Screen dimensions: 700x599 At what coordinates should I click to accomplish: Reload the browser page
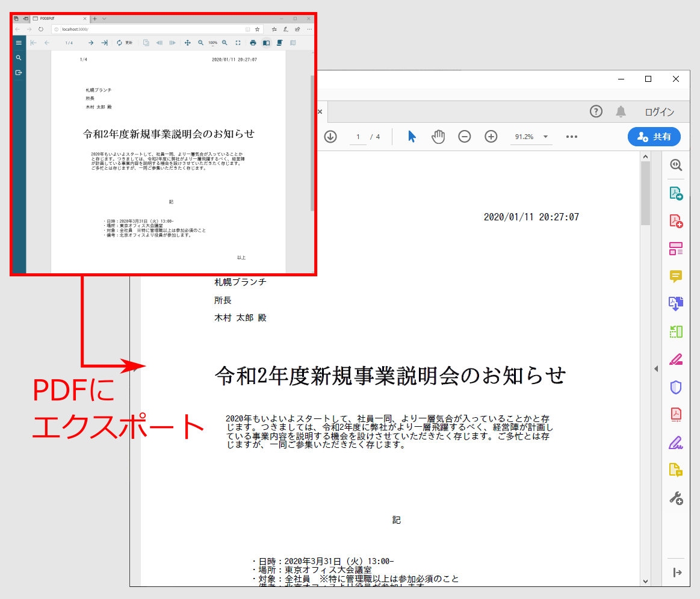(x=40, y=29)
